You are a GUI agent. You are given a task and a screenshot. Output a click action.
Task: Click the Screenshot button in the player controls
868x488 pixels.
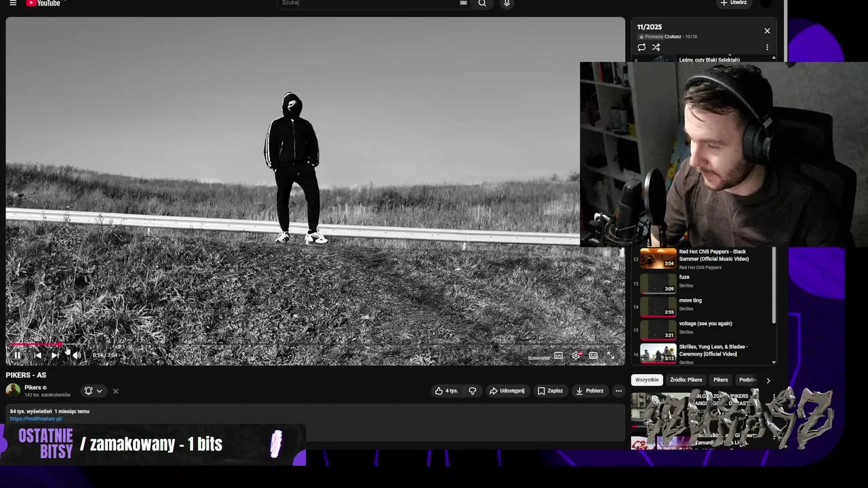point(539,358)
